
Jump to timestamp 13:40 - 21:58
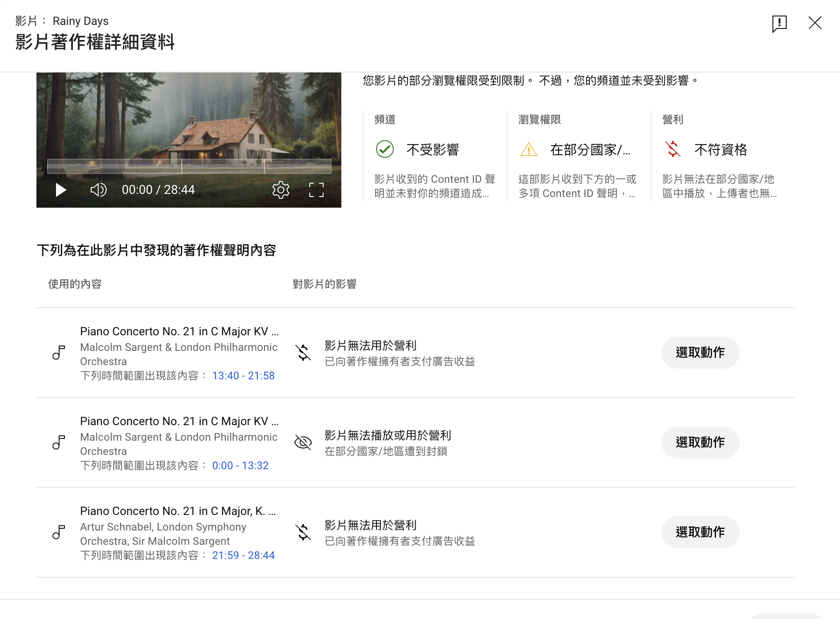click(x=243, y=376)
